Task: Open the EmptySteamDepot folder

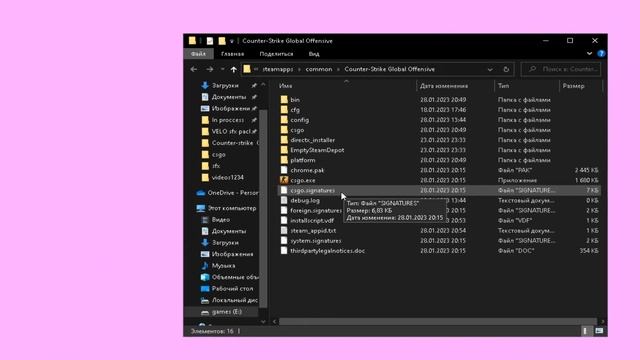Action: click(x=317, y=150)
